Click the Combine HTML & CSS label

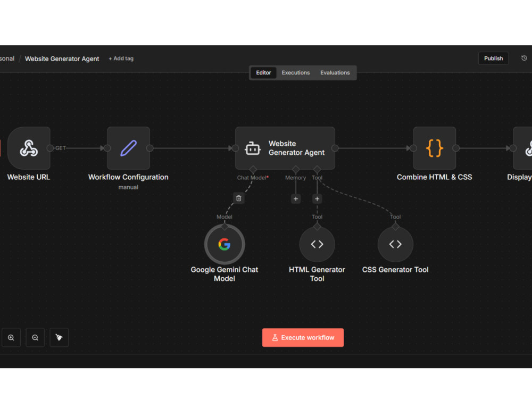pyautogui.click(x=434, y=177)
